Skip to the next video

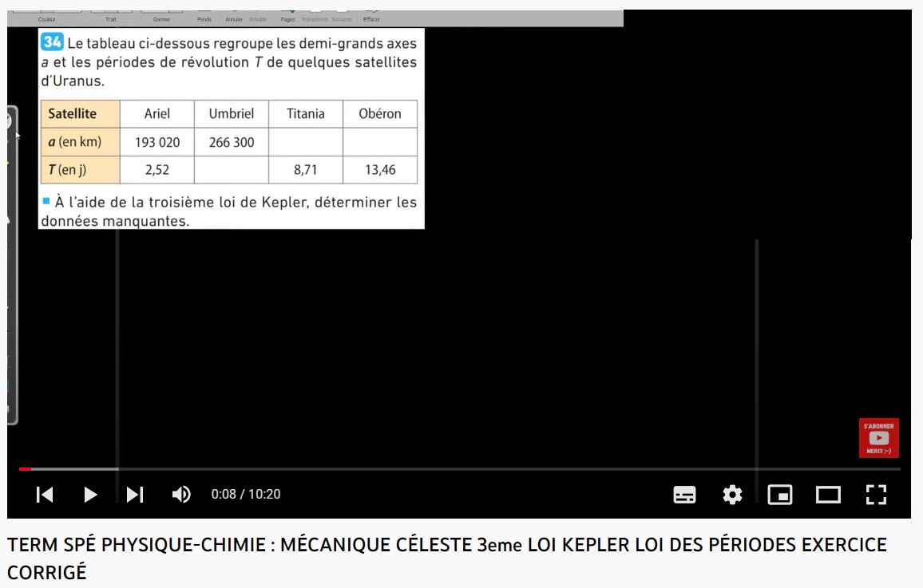[x=135, y=495]
